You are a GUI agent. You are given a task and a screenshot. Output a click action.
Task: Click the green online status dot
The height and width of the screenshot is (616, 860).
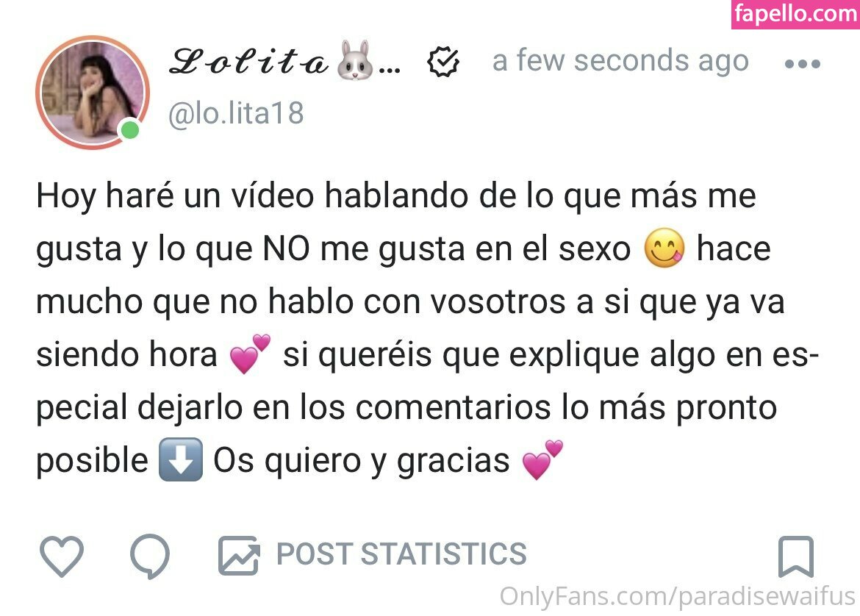point(130,131)
